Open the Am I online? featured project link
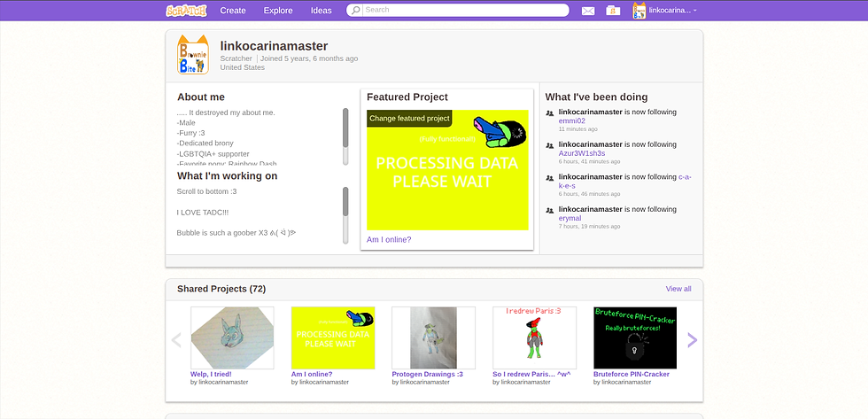868x419 pixels. 389,240
